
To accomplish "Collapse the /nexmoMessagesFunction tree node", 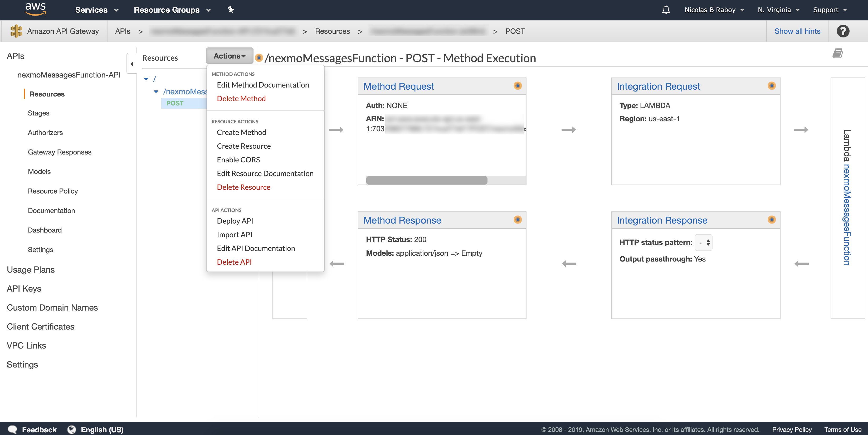I will [156, 92].
